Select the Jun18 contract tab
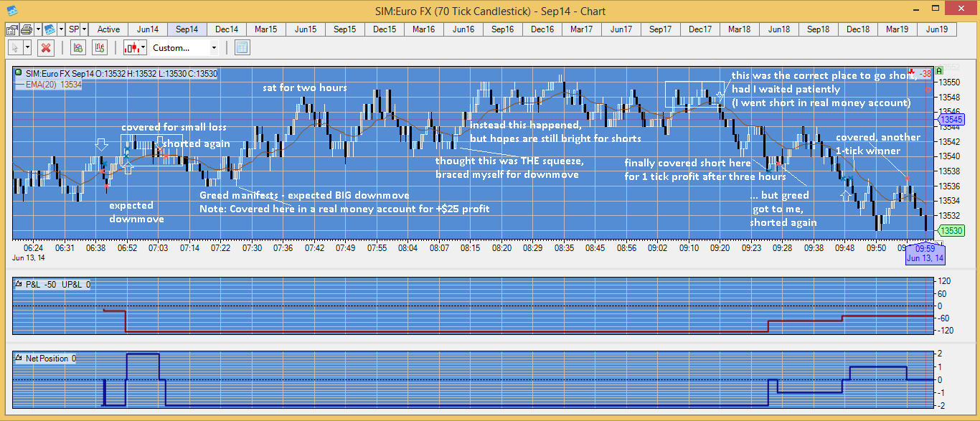980x421 pixels. tap(779, 29)
